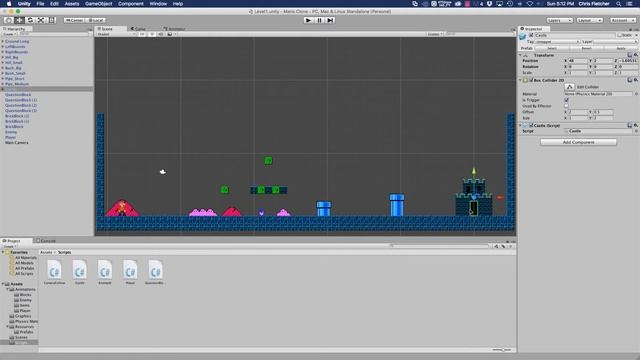Open the Account dropdown
640x360 pixels.
coord(623,20)
